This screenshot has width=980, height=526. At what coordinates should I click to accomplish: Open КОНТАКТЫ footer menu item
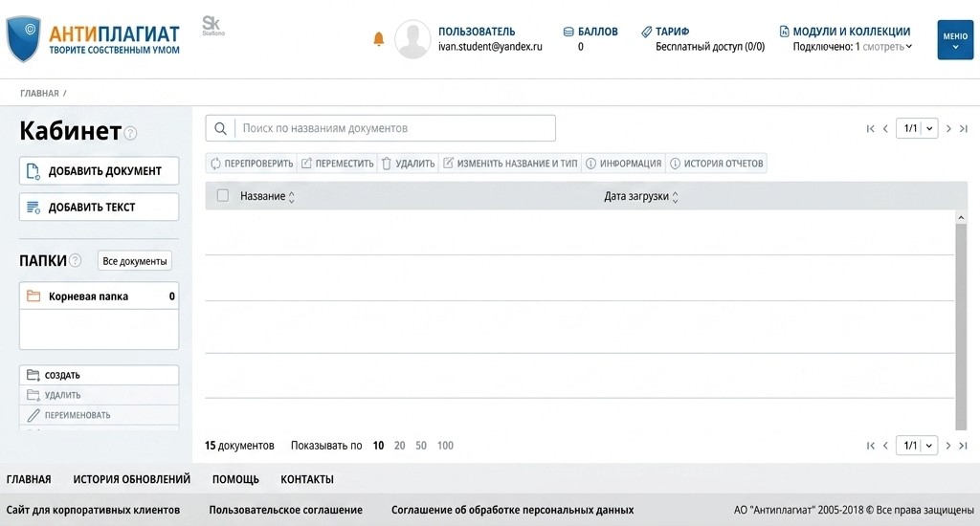(x=307, y=479)
